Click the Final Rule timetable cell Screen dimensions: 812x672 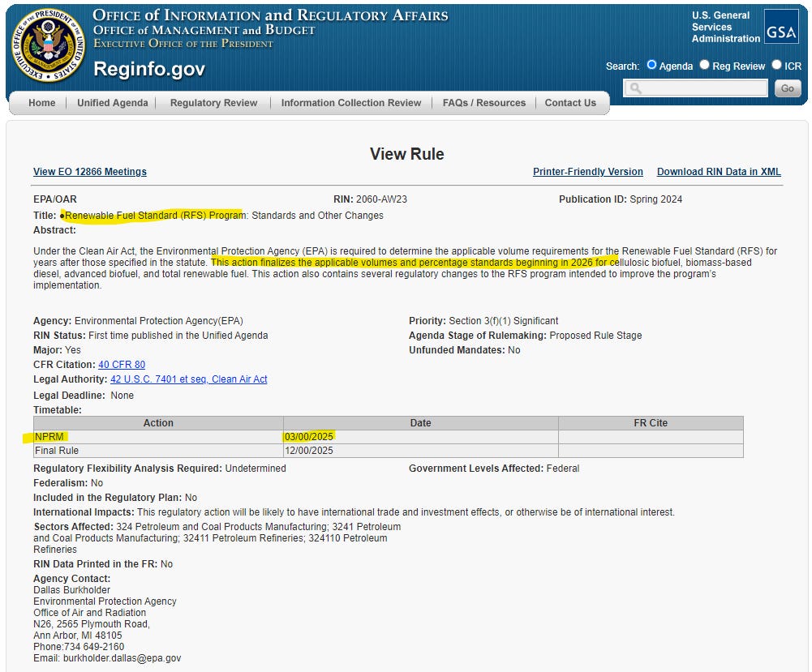(x=158, y=451)
